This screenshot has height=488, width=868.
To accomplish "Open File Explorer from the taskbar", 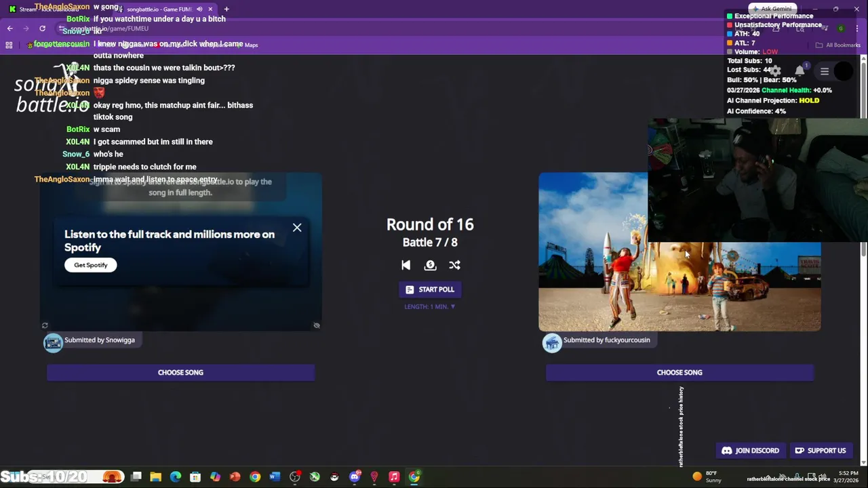I will [x=155, y=476].
